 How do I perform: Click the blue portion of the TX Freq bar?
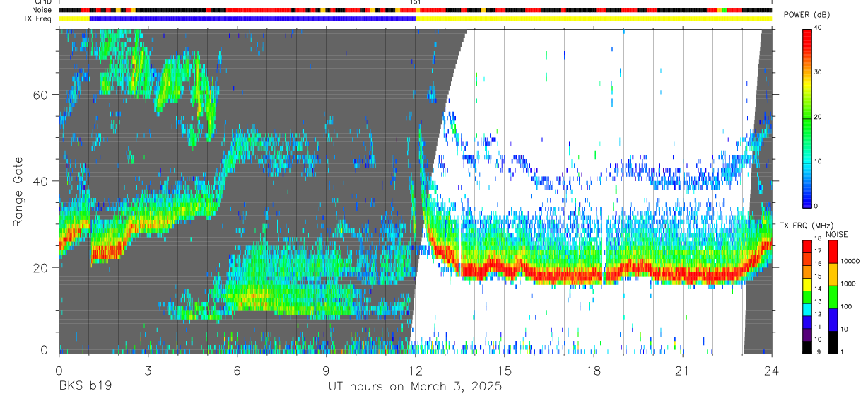(253, 18)
